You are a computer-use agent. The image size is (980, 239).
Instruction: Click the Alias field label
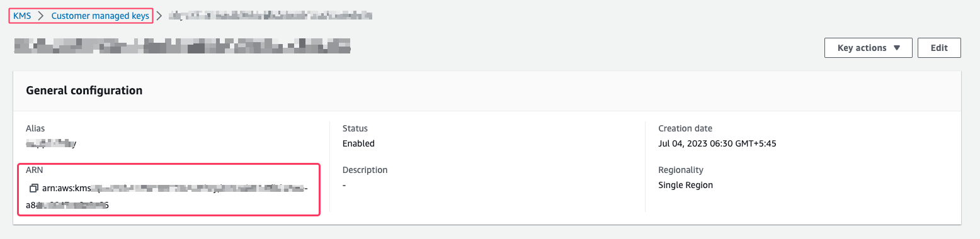(35, 128)
